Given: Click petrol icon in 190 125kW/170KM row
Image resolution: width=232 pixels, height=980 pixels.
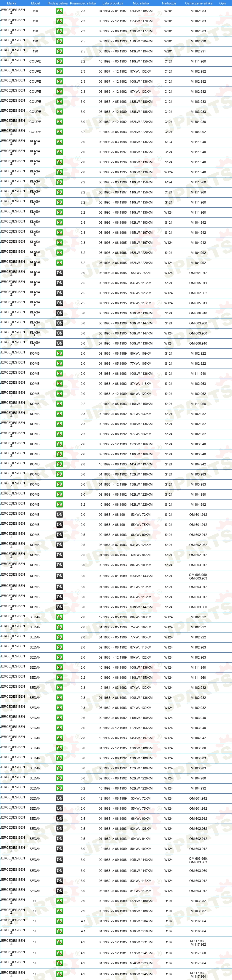Looking at the screenshot, I should (59, 21).
